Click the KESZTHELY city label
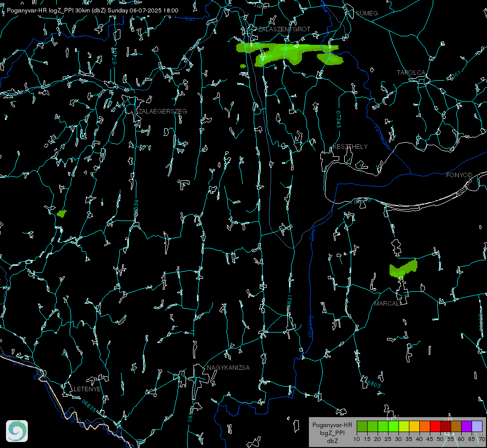 point(350,147)
